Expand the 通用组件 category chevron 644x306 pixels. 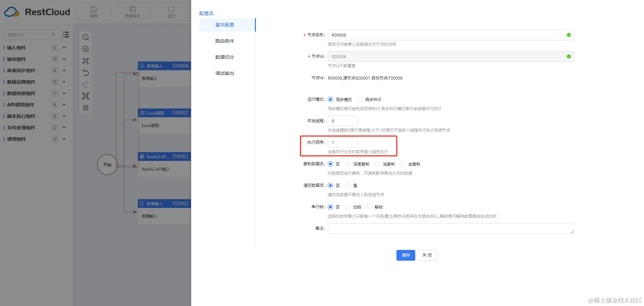pyautogui.click(x=64, y=139)
